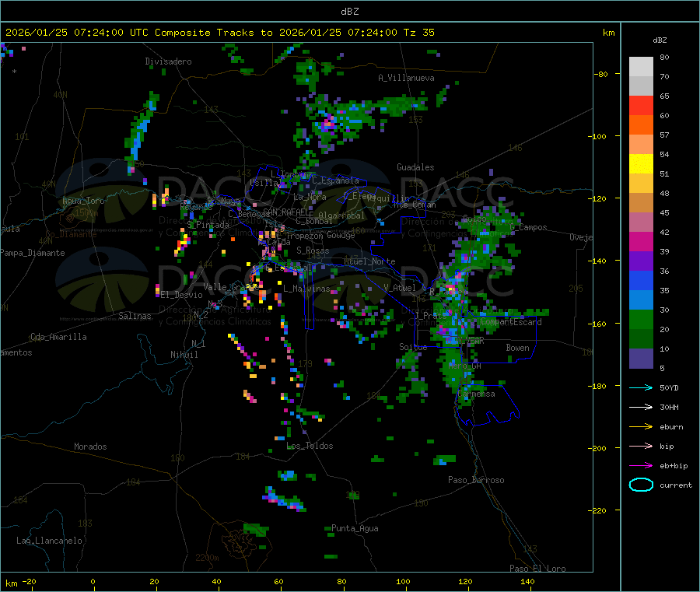Click the L_Malvinas map label
This screenshot has width=700, height=592.
click(306, 289)
